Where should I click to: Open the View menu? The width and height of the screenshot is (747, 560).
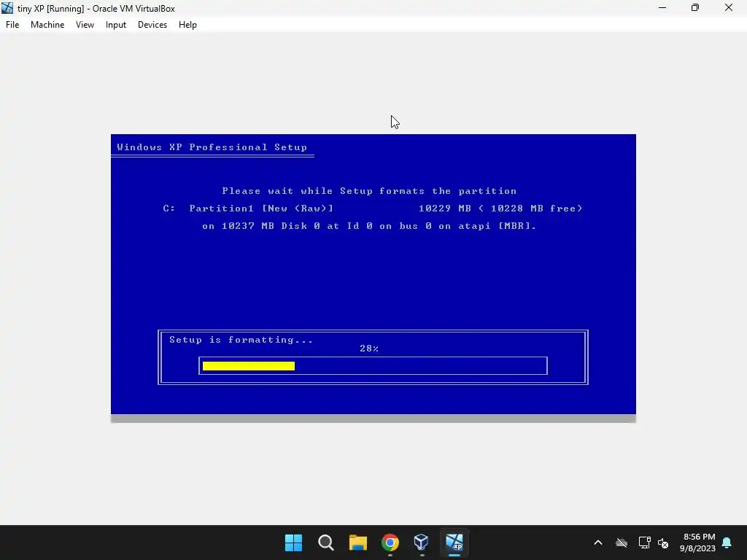(85, 25)
